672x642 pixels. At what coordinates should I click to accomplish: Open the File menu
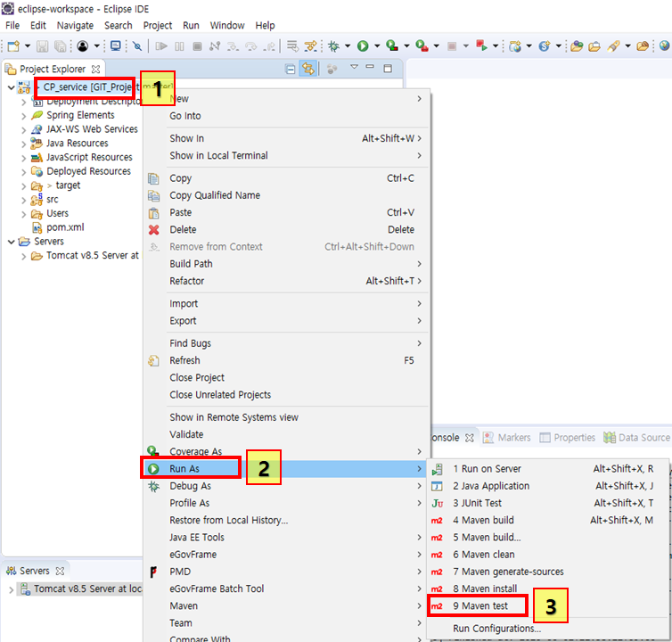(12, 26)
